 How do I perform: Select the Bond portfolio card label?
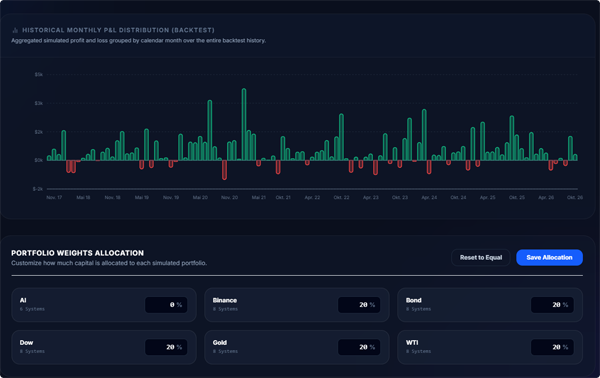414,300
